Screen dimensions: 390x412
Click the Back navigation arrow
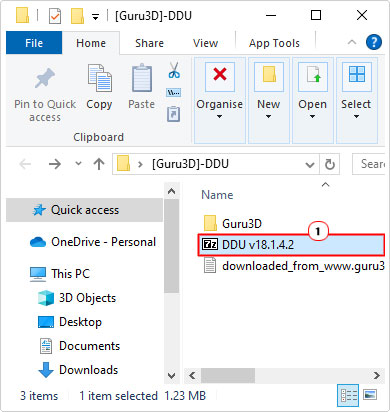coord(25,164)
